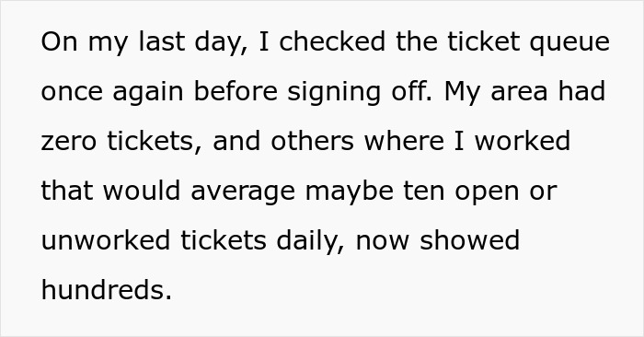Click the word "last" in the first line
Screen dimensions: 644x337
click(x=162, y=41)
